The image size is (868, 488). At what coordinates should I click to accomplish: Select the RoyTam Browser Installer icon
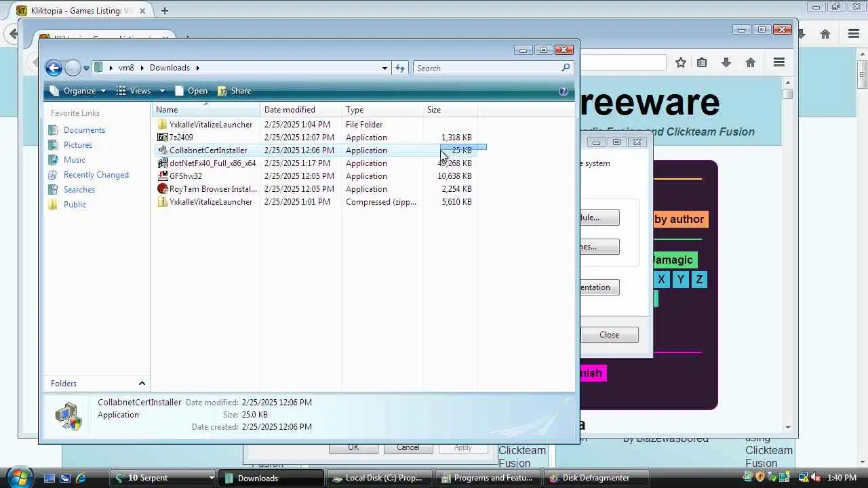coord(162,189)
